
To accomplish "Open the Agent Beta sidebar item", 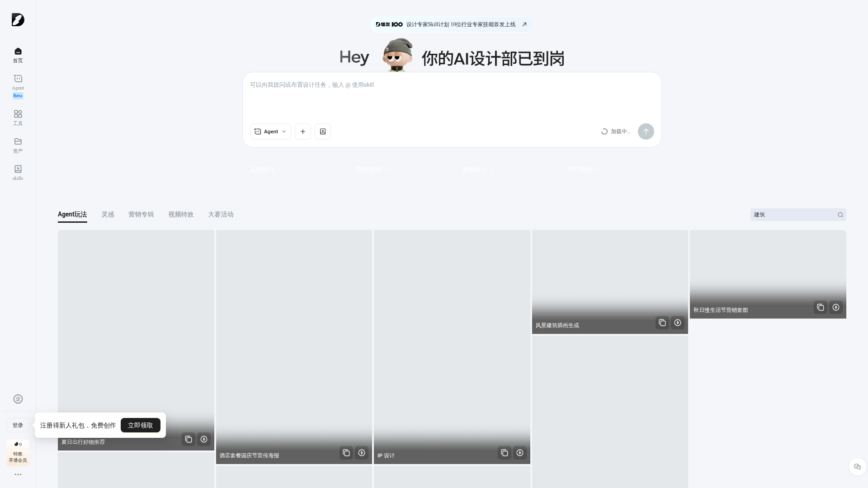I will pyautogui.click(x=18, y=86).
